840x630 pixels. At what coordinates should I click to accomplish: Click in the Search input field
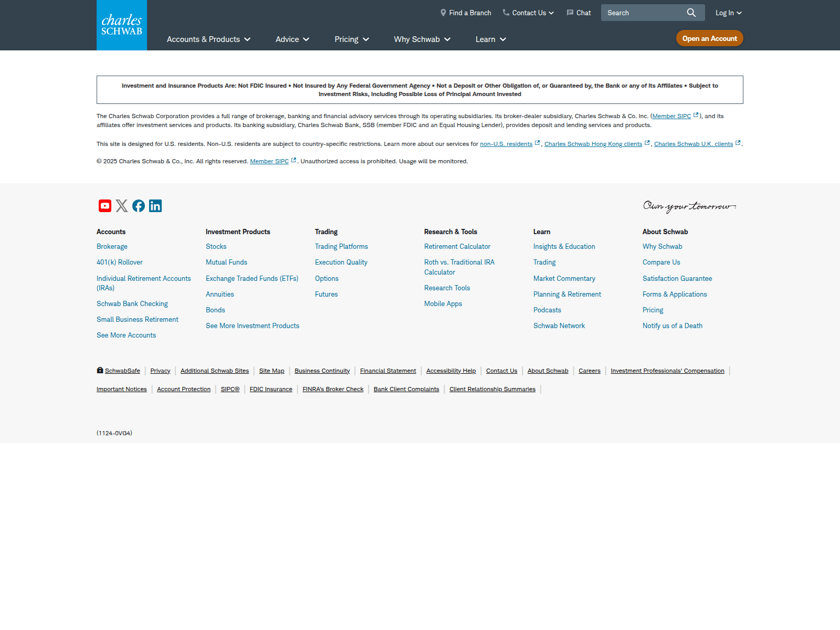point(643,13)
